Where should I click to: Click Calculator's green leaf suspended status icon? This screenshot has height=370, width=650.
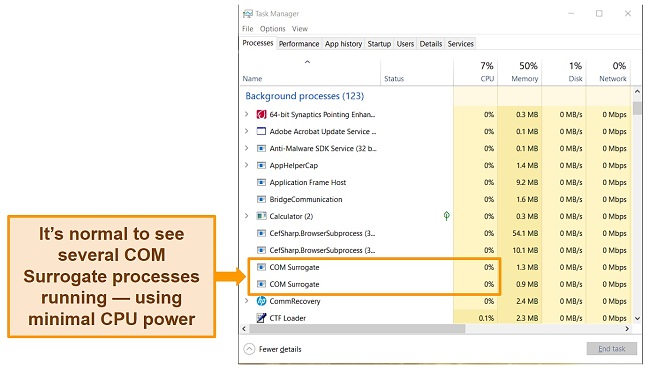[x=446, y=216]
